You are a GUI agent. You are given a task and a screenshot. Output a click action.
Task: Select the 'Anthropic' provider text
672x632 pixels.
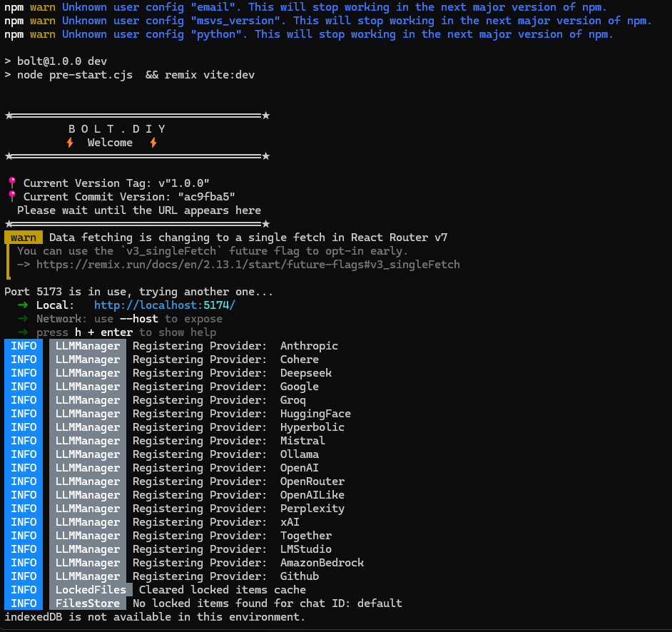309,346
